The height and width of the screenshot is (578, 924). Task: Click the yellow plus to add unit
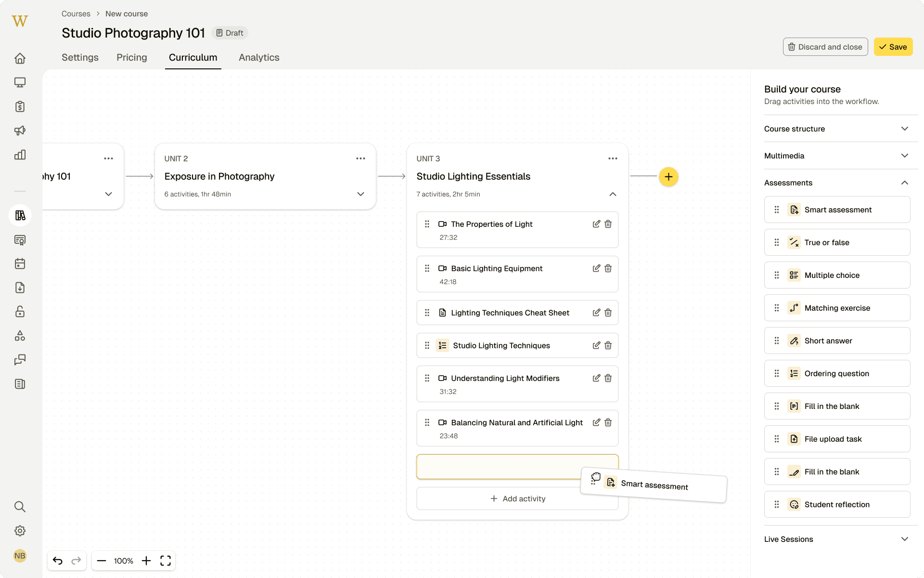click(668, 177)
